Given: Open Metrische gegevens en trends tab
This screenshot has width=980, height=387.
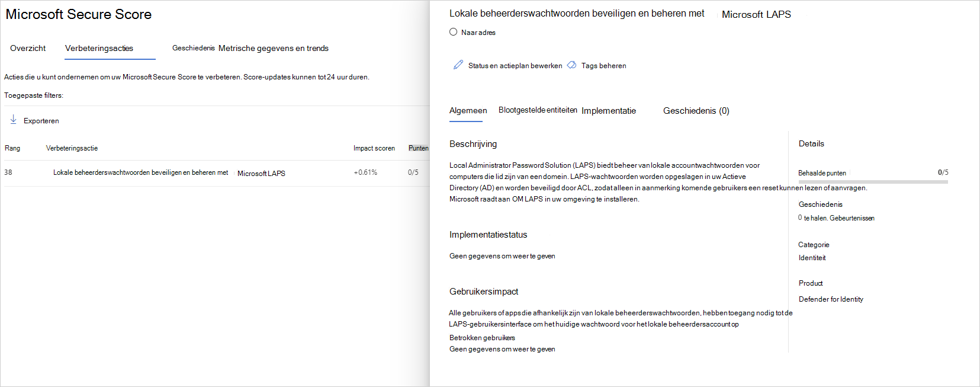Looking at the screenshot, I should (x=274, y=48).
